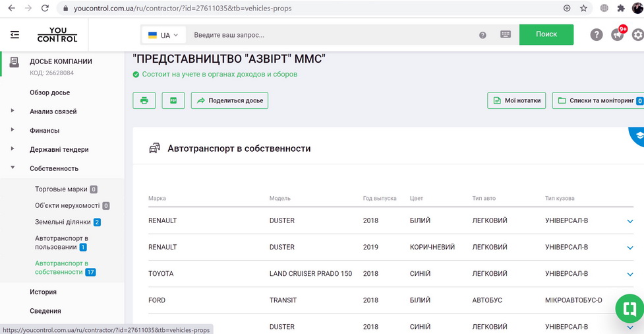Collapse the Собственность section
644x334 pixels.
(x=13, y=168)
